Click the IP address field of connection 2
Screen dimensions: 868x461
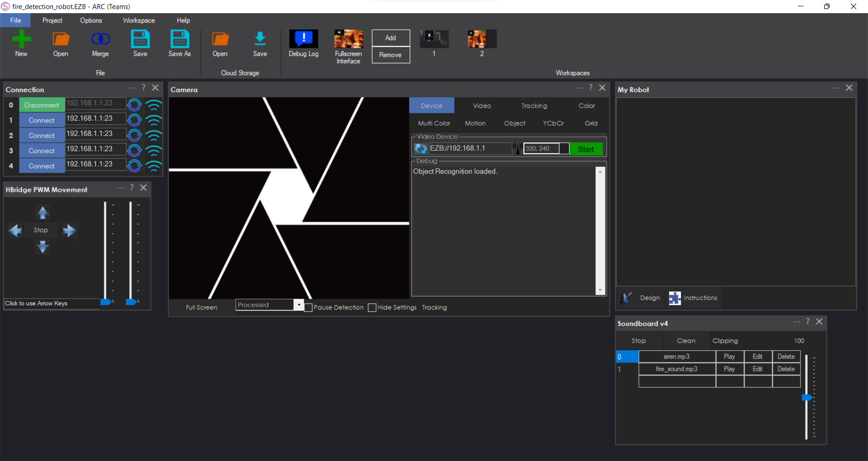coord(95,134)
